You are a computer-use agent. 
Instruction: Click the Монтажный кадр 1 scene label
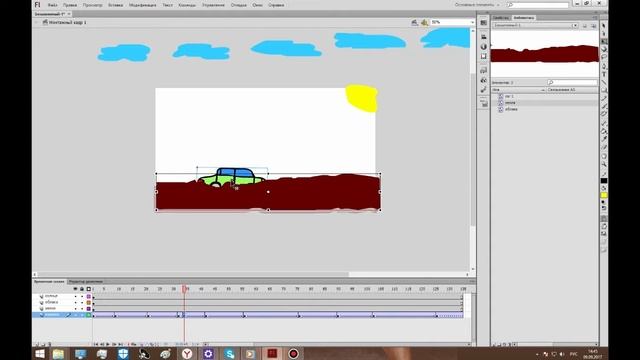click(x=68, y=22)
